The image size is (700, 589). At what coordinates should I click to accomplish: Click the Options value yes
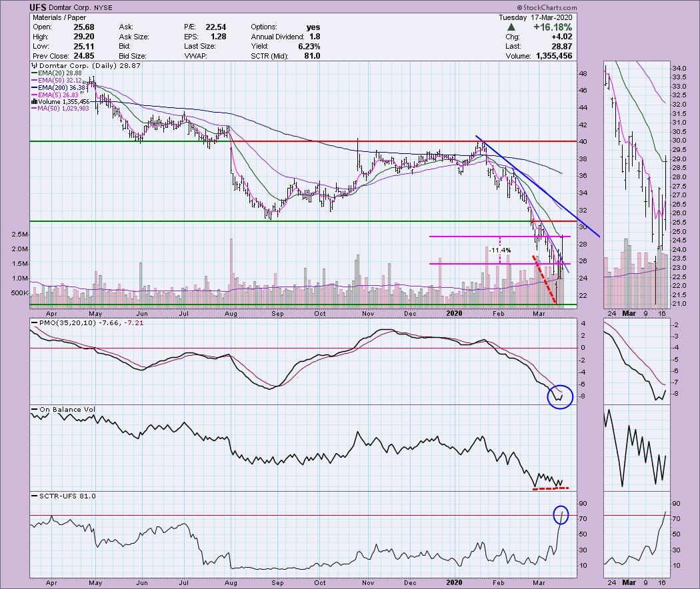(x=313, y=27)
